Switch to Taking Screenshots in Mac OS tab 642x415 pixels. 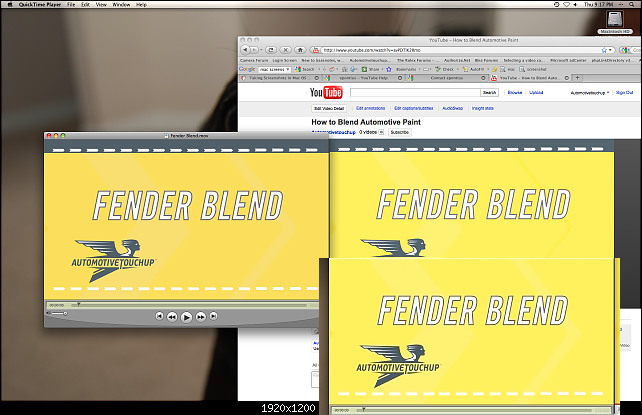(278, 78)
